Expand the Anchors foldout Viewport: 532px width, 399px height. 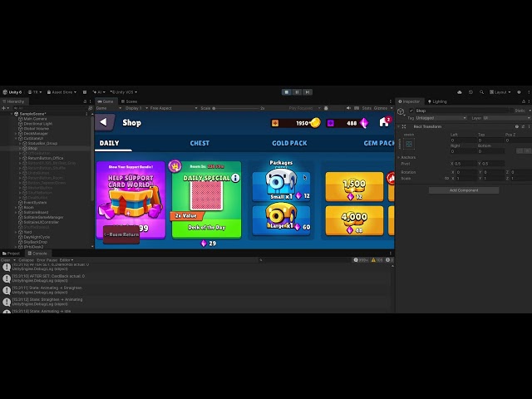click(399, 157)
